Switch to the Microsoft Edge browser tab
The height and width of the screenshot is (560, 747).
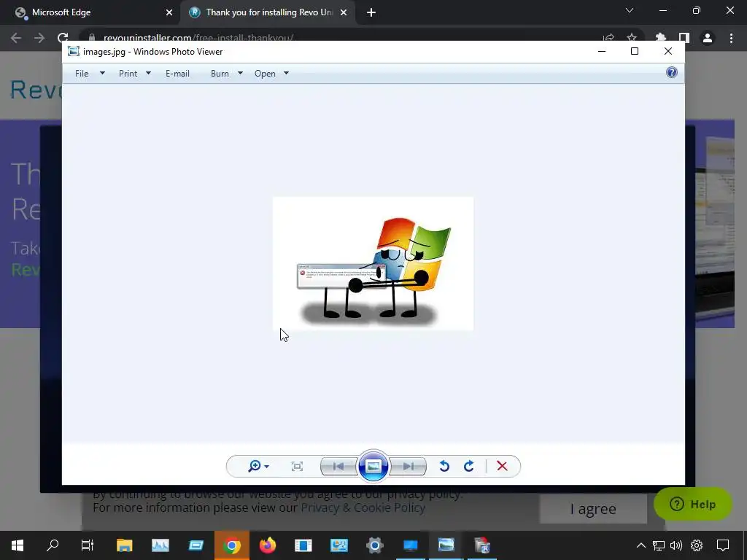(90, 12)
